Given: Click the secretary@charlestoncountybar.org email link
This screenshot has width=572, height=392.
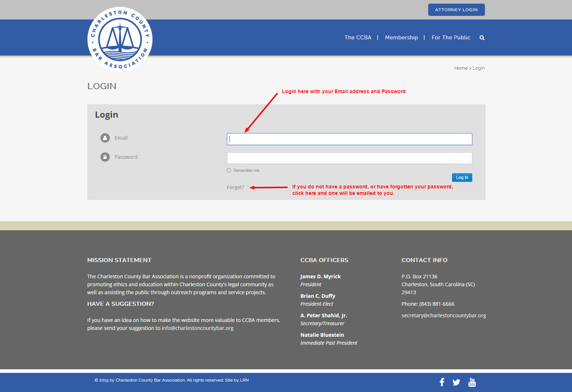Looking at the screenshot, I should click(443, 315).
